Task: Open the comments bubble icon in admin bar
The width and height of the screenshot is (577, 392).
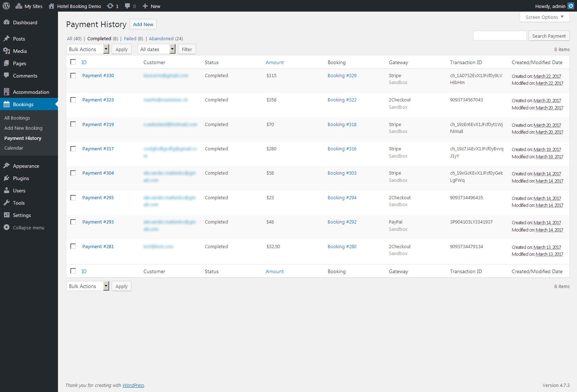Action: [128, 6]
